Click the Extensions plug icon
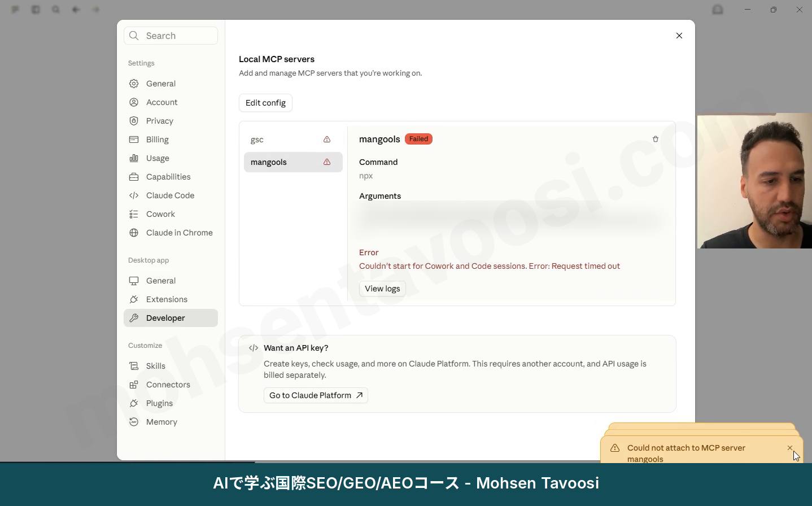The height and width of the screenshot is (506, 812). (x=134, y=299)
